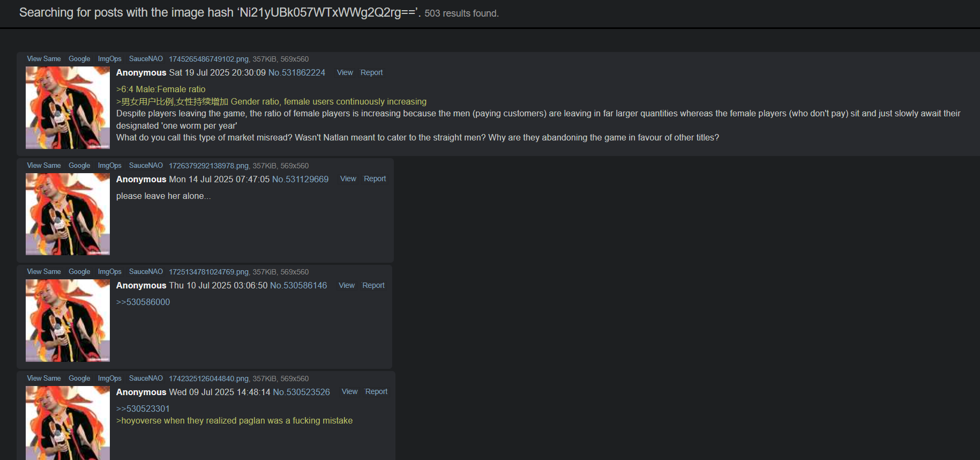Follow quote link >>530586000
980x460 pixels.
143,302
